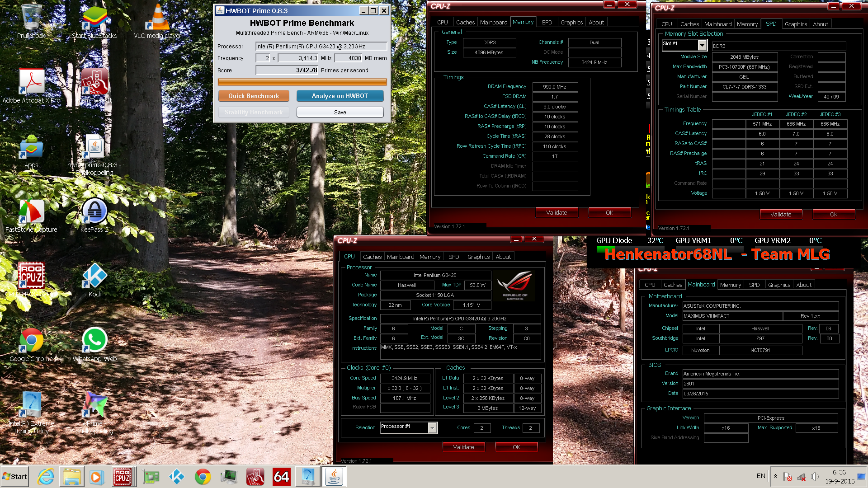Screen dimensions: 868x488
Task: Open the Apps desktop shortcut
Action: point(31,151)
